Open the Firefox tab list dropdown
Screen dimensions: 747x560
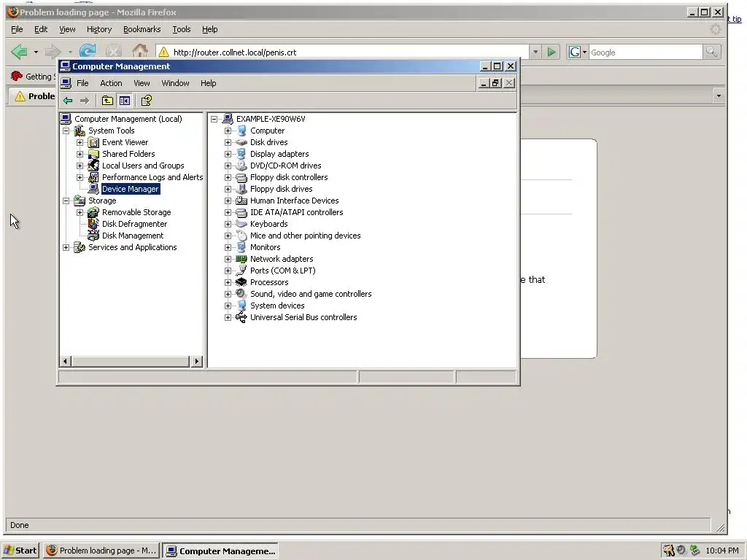point(719,96)
